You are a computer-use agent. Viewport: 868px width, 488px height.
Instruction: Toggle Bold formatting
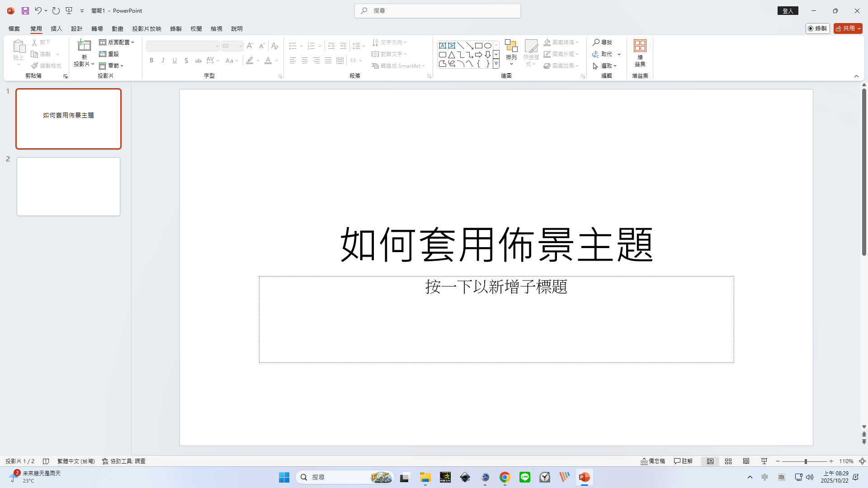(x=151, y=61)
